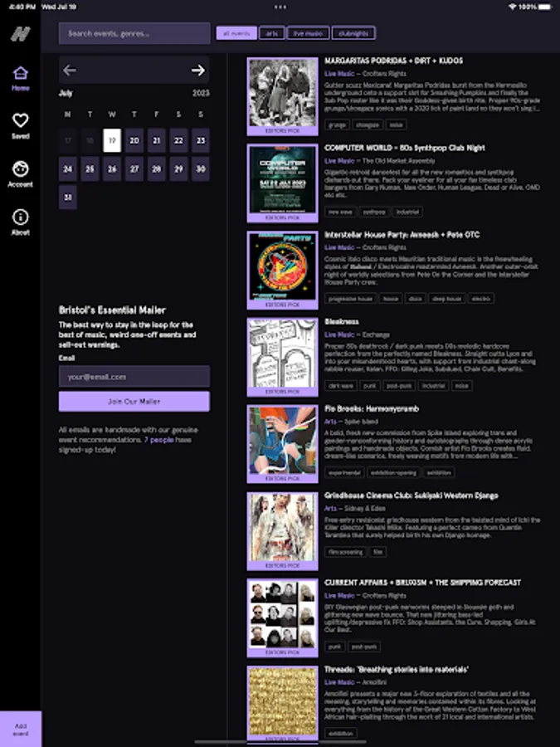
Task: Select July 19 in calendar
Action: pos(112,140)
